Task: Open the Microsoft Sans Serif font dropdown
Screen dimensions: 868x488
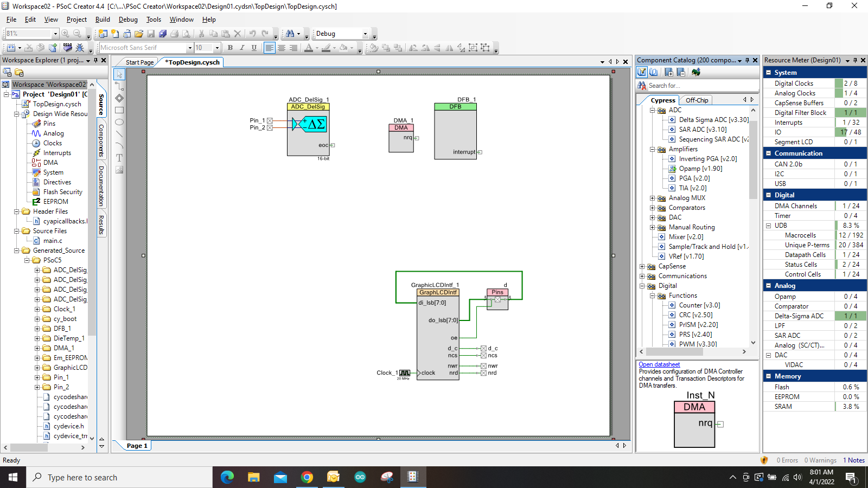Action: pyautogui.click(x=190, y=48)
